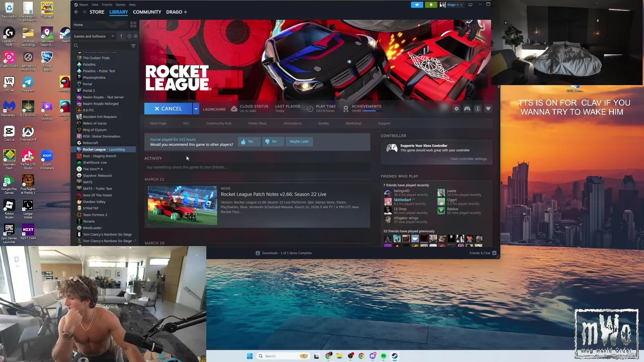Click the library search field
Image resolution: width=644 pixels, height=362 pixels.
[x=102, y=46]
